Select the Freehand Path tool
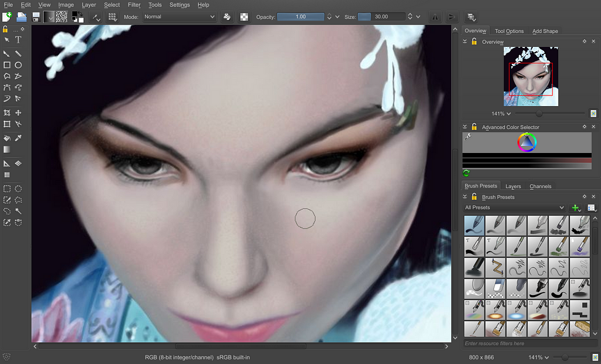The width and height of the screenshot is (601, 364). [18, 88]
